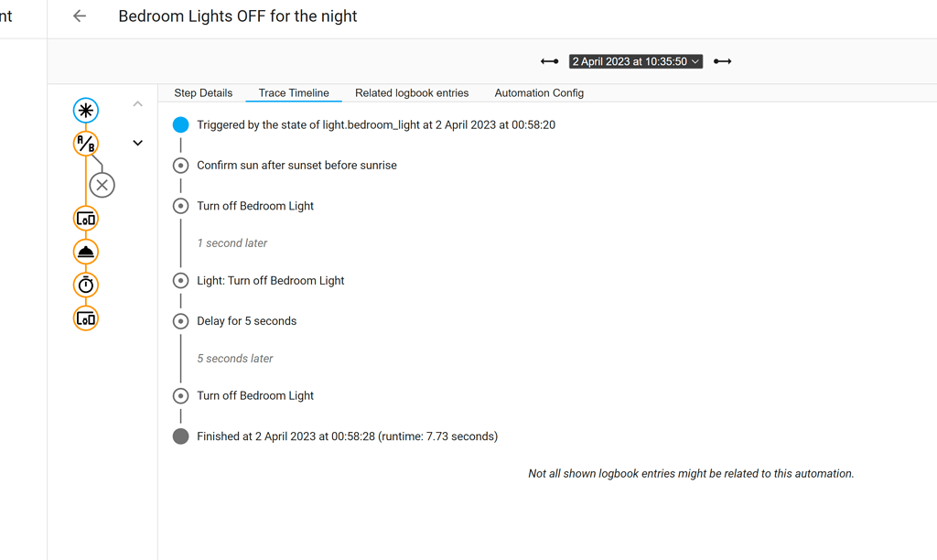Step to the next trace with the right arrow

[722, 60]
